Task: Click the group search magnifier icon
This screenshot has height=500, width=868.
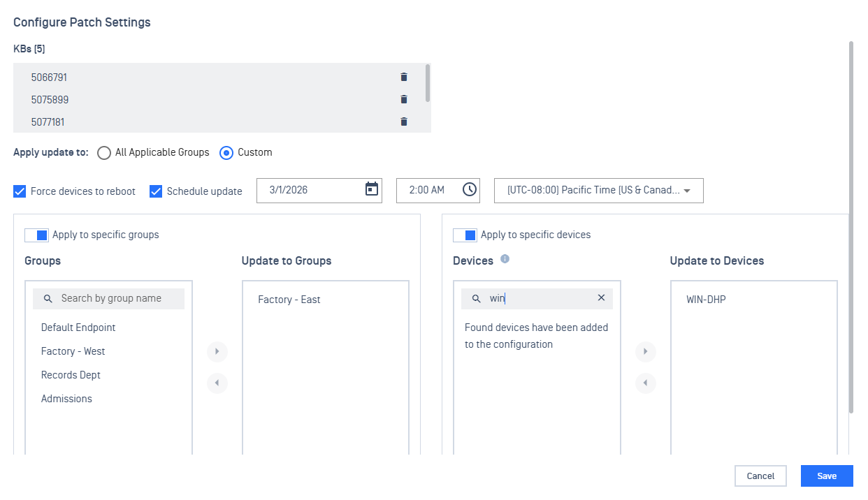Action: (48, 299)
